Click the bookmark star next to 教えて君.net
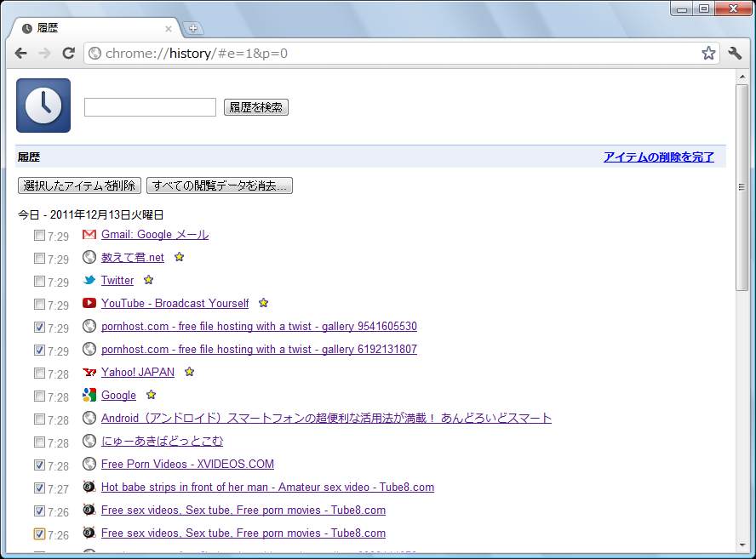 tap(180, 257)
